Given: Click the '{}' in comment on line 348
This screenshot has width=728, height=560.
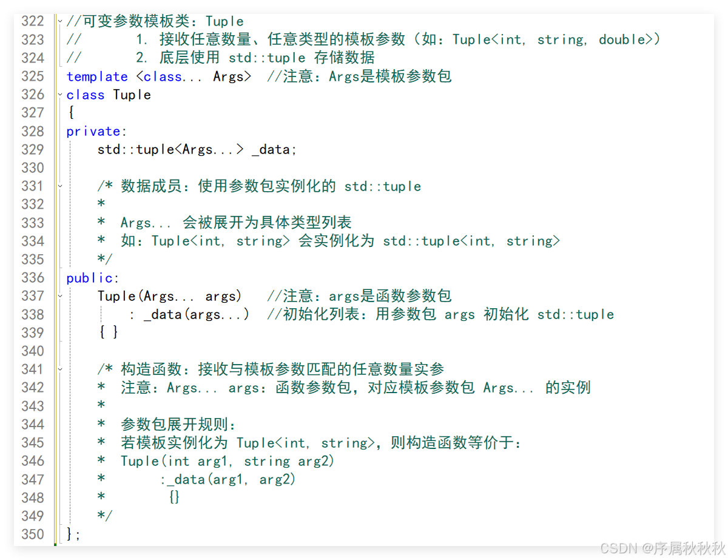Looking at the screenshot, I should [174, 498].
